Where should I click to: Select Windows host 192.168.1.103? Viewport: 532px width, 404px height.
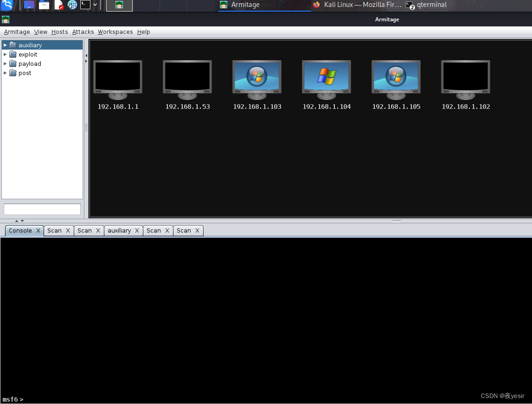click(257, 80)
